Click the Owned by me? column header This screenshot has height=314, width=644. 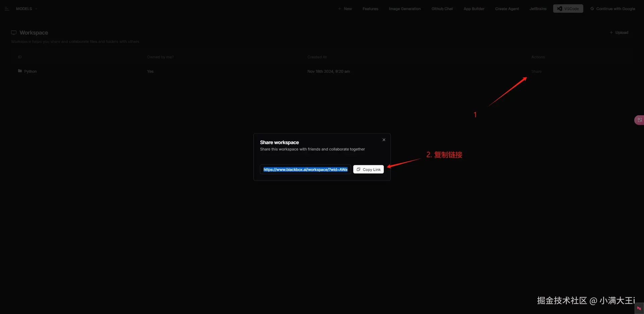click(160, 57)
